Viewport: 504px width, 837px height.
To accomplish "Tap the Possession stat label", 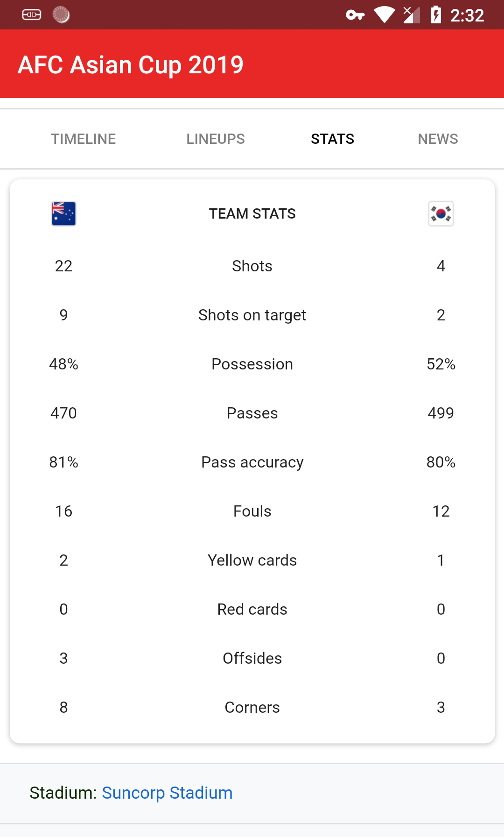I will coord(252,364).
